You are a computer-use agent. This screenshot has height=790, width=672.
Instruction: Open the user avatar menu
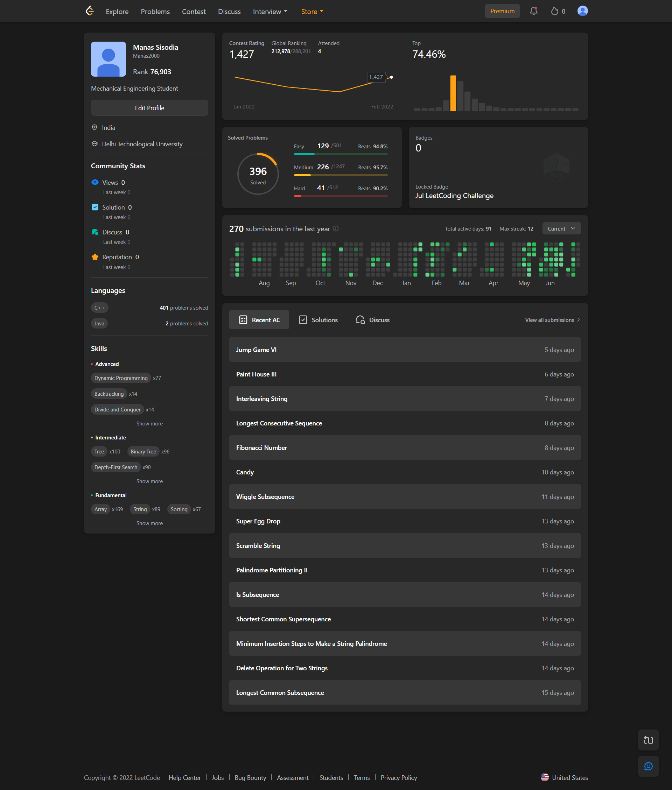coord(582,11)
